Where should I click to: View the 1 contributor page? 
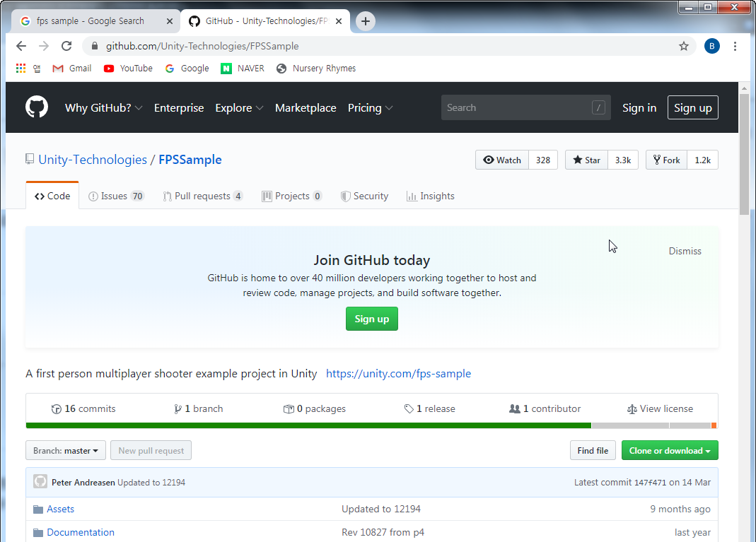pyautogui.click(x=545, y=408)
